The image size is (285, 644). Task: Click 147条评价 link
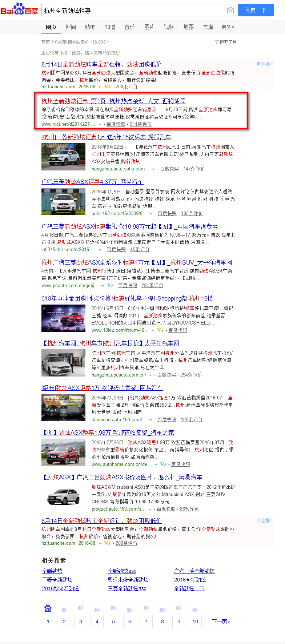tap(194, 169)
